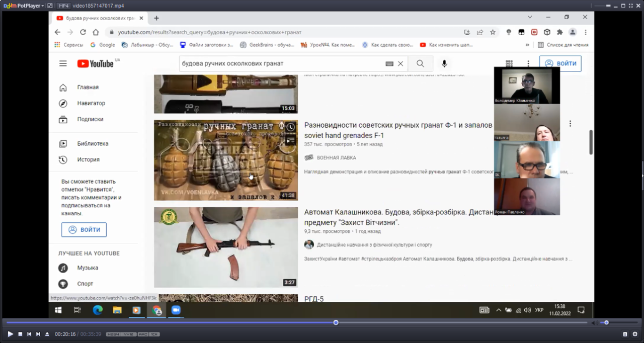Expand Chrome tab search chevron

tap(530, 17)
